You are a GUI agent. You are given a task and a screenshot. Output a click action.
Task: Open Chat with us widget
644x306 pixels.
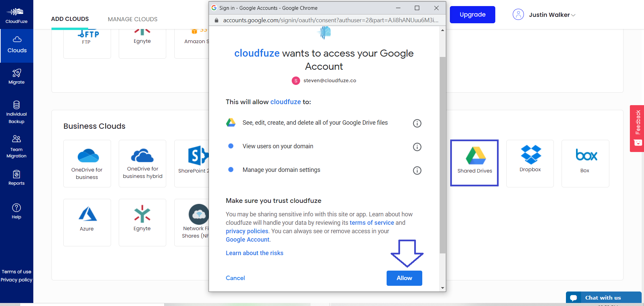coord(604,298)
